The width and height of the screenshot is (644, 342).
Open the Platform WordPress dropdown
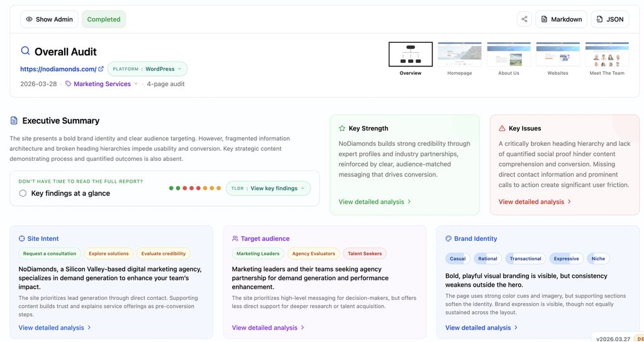pyautogui.click(x=147, y=69)
